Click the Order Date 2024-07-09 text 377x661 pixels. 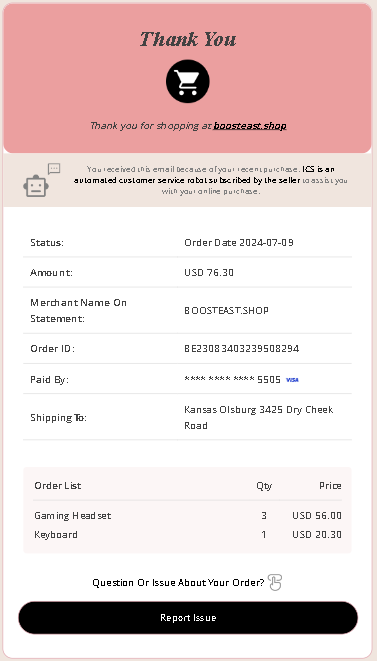(239, 242)
